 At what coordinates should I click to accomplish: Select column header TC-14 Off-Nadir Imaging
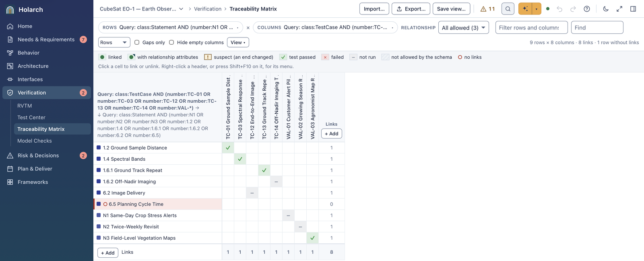[x=276, y=107]
